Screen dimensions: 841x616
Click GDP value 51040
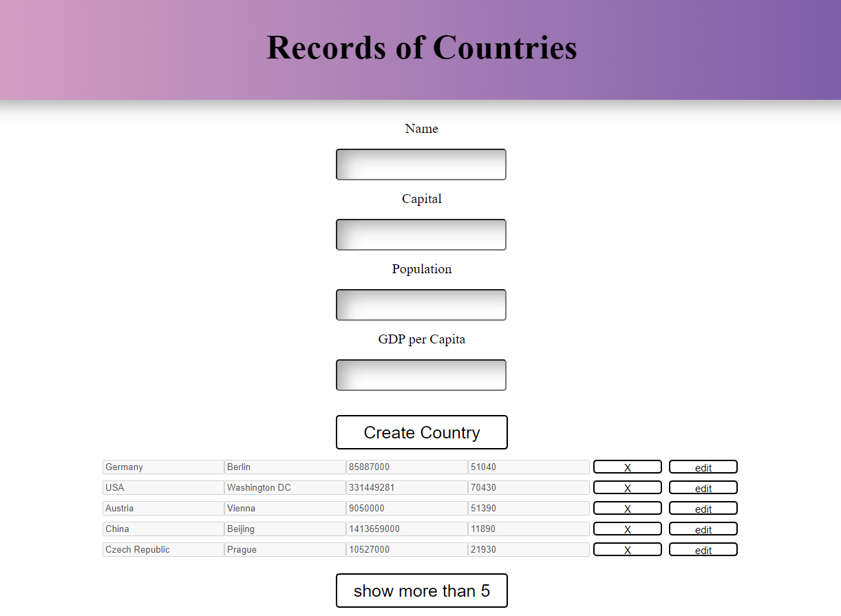[529, 467]
